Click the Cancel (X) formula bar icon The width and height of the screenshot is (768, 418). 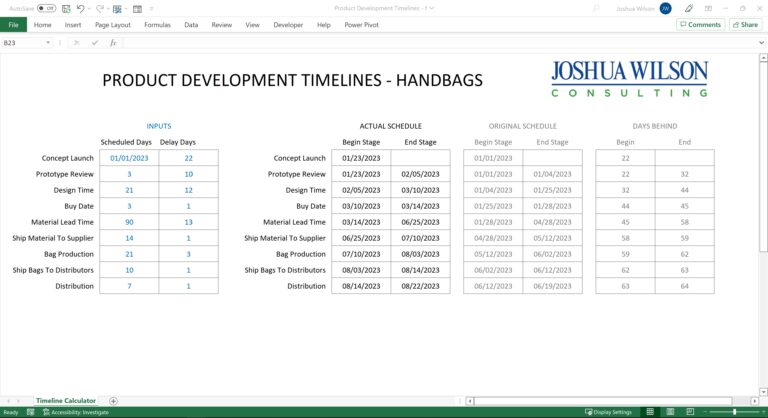(76, 43)
